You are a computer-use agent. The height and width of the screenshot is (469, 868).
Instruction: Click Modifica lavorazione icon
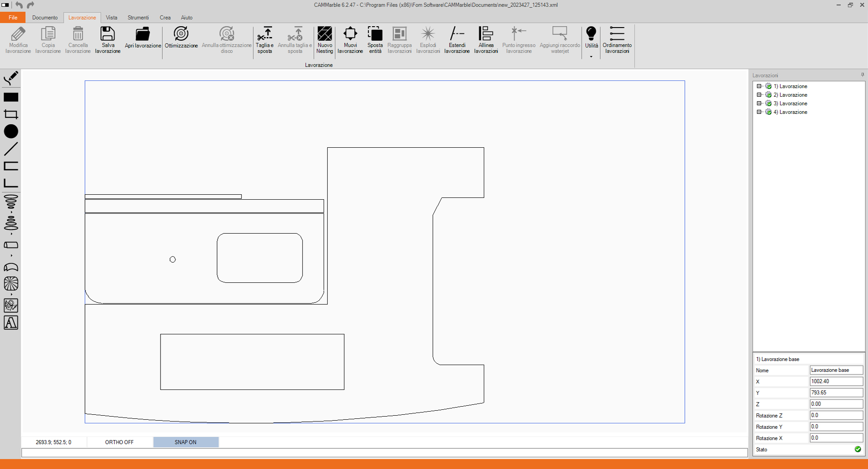pyautogui.click(x=18, y=34)
